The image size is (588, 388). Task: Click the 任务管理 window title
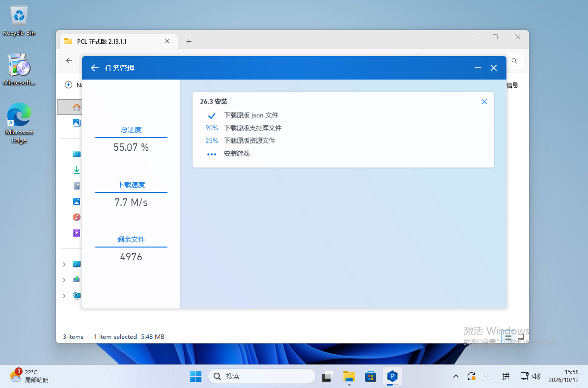(x=120, y=68)
